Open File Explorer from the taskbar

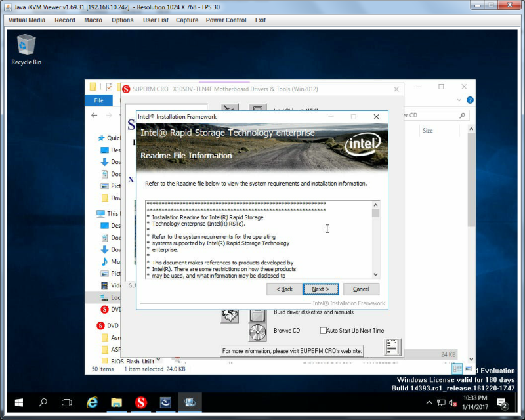click(x=117, y=402)
